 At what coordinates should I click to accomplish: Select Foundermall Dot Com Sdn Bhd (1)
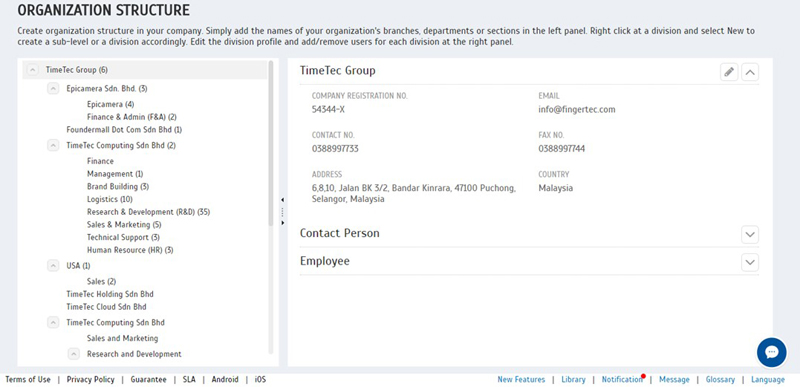tap(124, 130)
